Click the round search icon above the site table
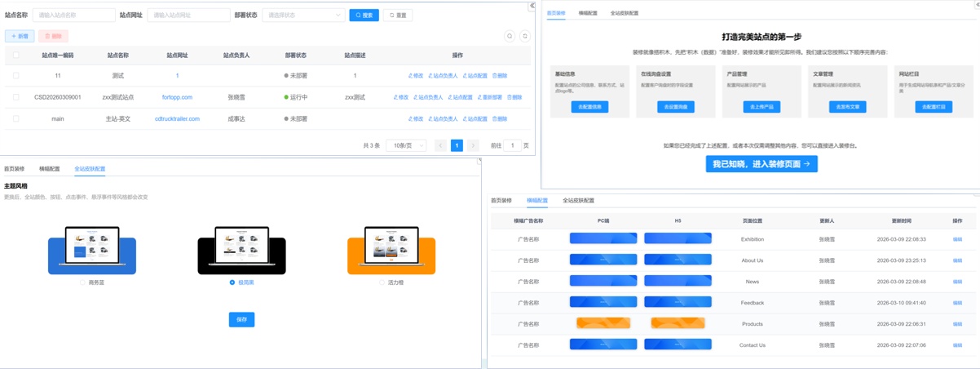Image resolution: width=980 pixels, height=369 pixels. click(510, 36)
